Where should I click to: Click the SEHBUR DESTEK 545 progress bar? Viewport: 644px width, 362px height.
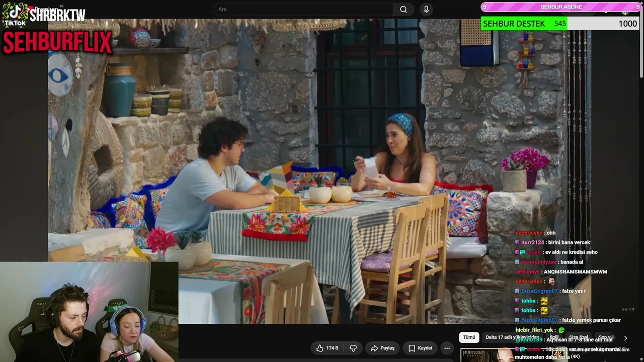click(560, 24)
